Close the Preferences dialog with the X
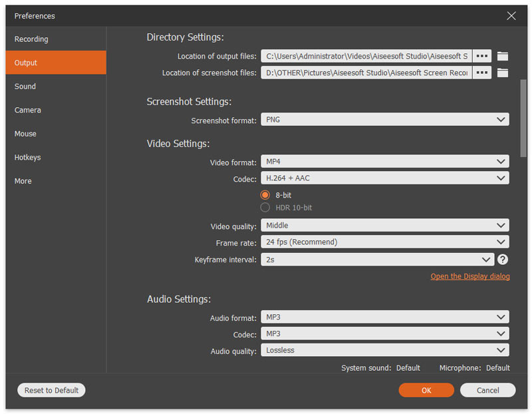 point(511,16)
